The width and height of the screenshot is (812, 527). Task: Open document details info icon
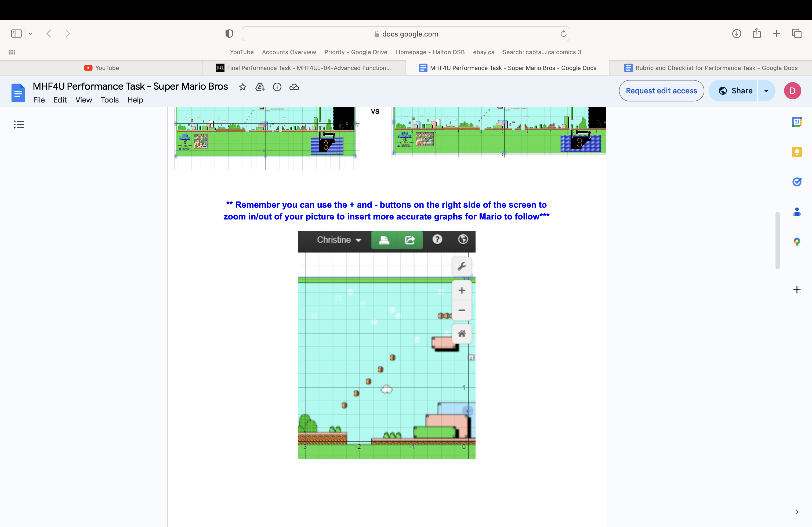click(x=277, y=87)
